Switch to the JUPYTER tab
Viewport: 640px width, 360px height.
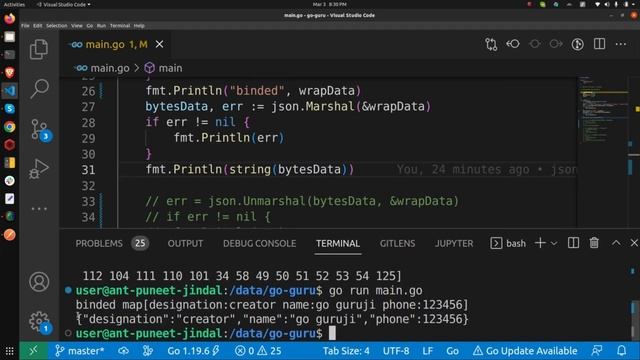tap(454, 243)
